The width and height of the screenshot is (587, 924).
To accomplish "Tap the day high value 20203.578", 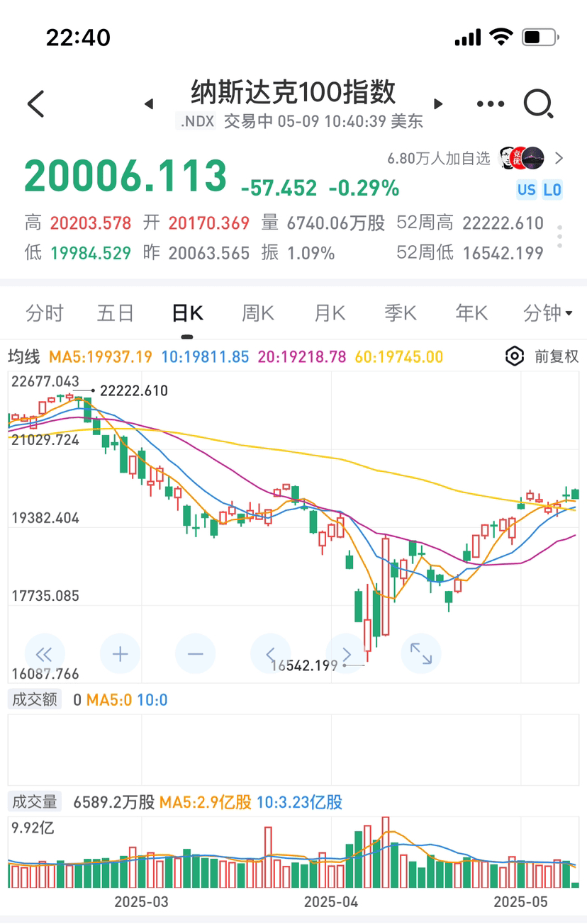I will tap(91, 223).
